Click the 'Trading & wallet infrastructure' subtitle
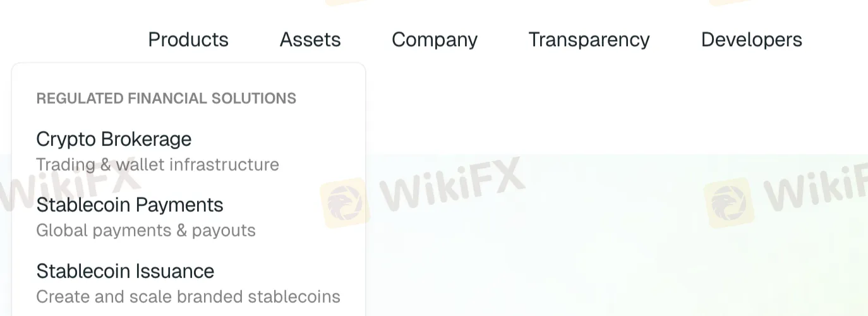 (157, 164)
